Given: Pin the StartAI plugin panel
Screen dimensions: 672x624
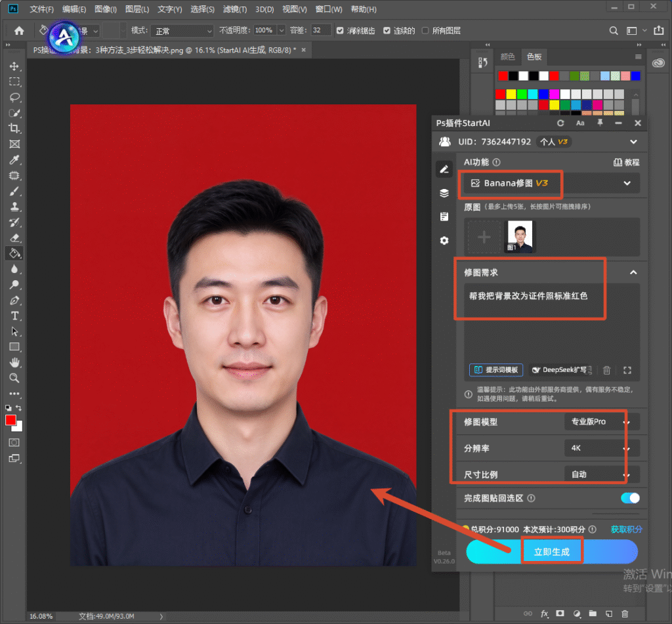Looking at the screenshot, I should [600, 123].
